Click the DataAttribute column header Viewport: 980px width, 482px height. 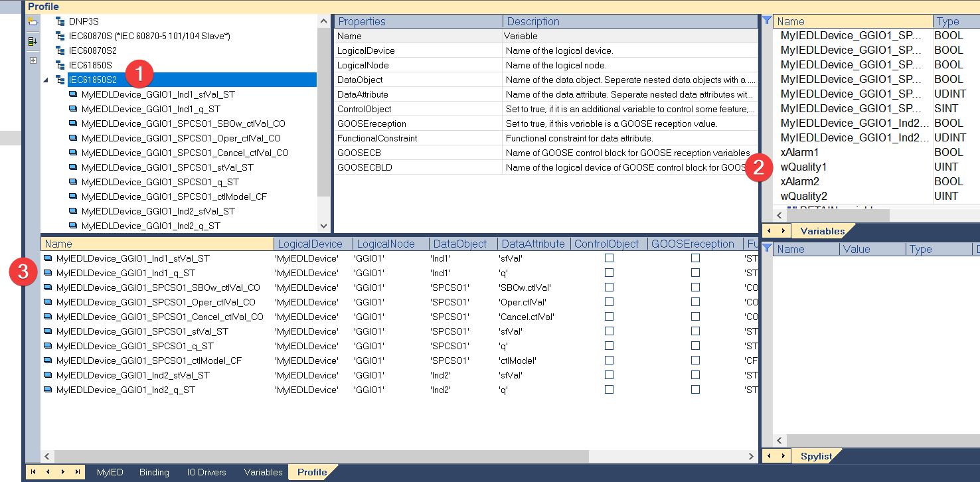point(532,244)
